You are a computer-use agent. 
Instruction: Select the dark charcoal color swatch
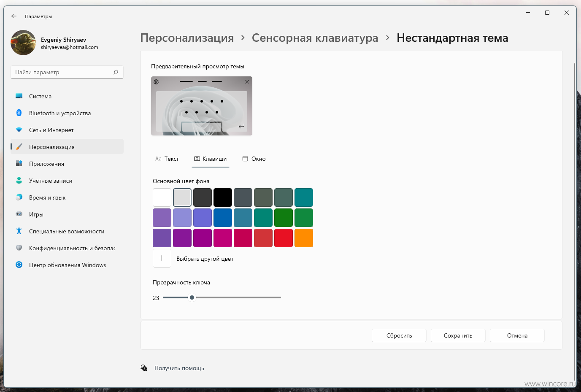tap(203, 197)
